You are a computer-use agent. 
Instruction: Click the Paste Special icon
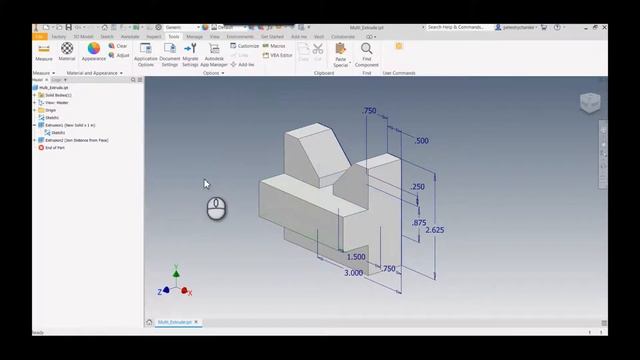coord(340,49)
